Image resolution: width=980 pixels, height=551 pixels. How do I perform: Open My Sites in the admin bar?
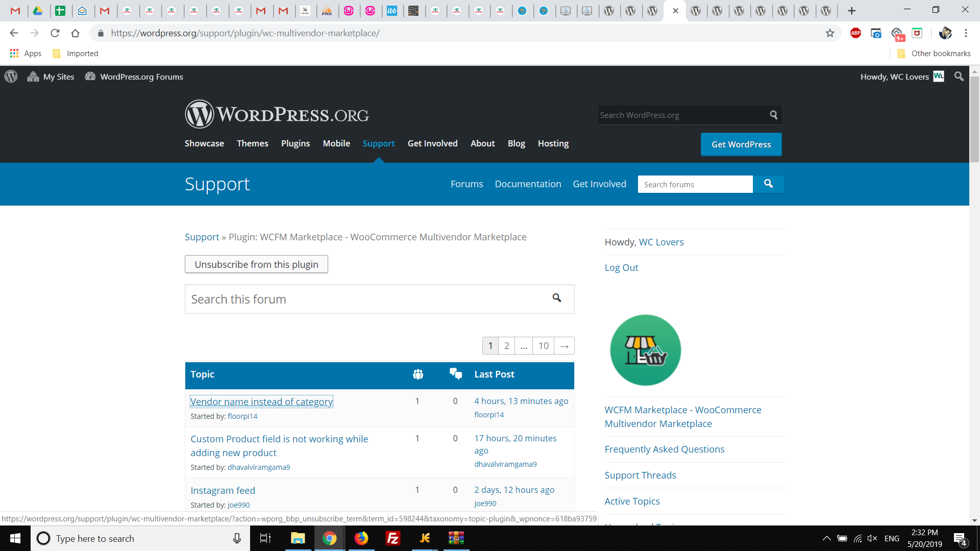[51, 77]
